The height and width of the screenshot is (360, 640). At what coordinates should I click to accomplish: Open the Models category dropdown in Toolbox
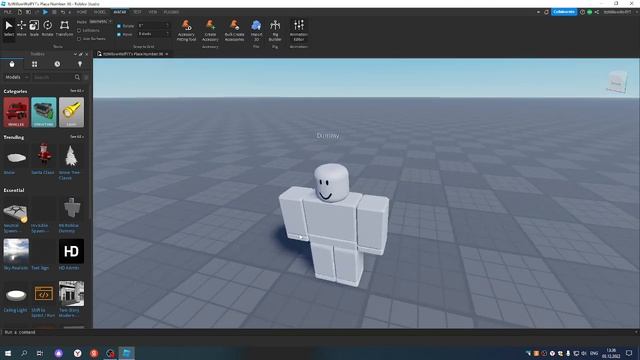pos(16,77)
